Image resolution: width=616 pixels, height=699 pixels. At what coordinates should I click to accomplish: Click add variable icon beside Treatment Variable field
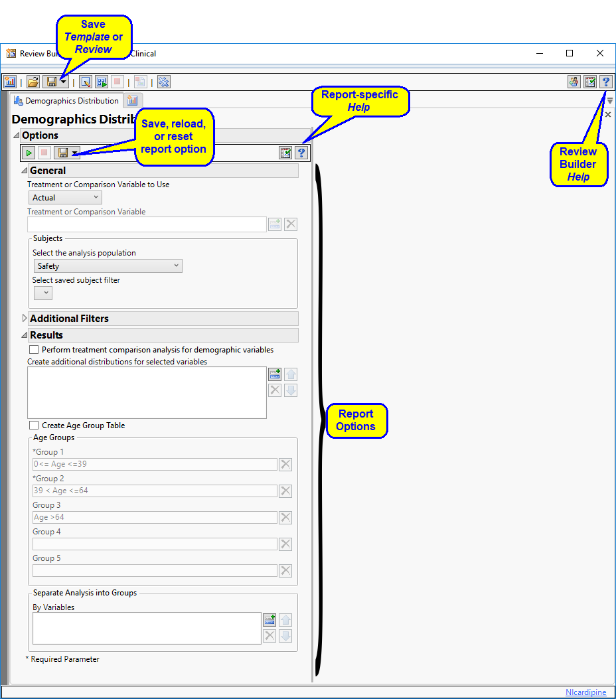(275, 224)
